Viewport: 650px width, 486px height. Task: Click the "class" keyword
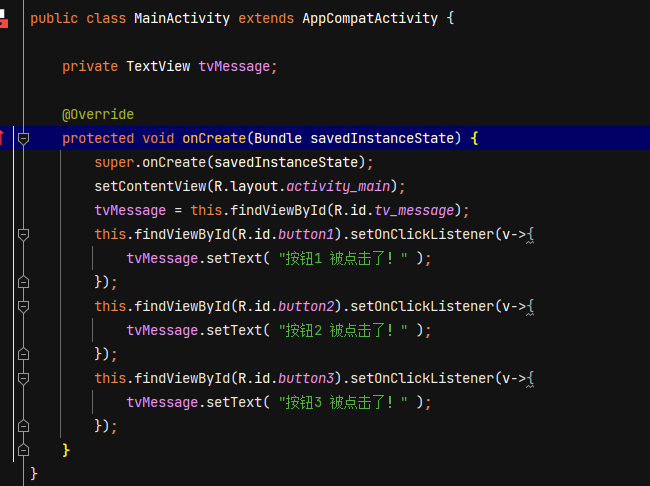[106, 19]
